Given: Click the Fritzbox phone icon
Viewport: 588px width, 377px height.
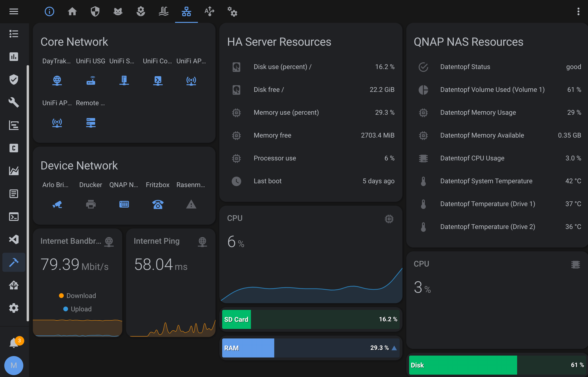Looking at the screenshot, I should point(158,204).
